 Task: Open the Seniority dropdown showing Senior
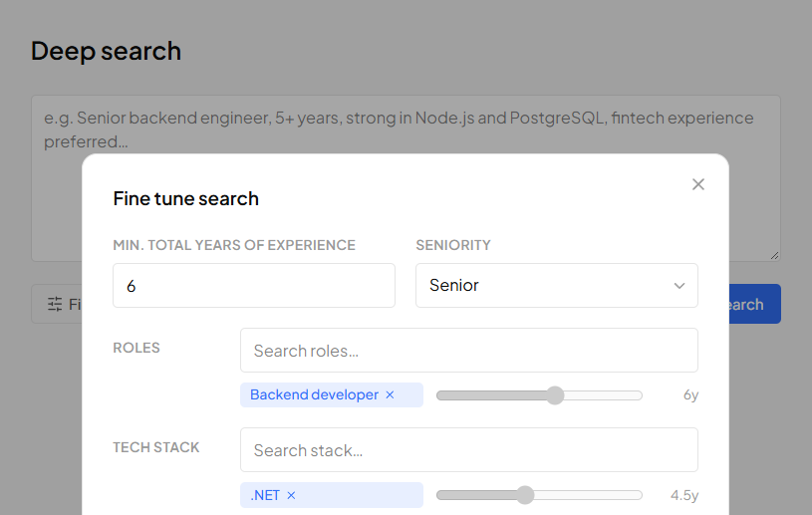[557, 285]
